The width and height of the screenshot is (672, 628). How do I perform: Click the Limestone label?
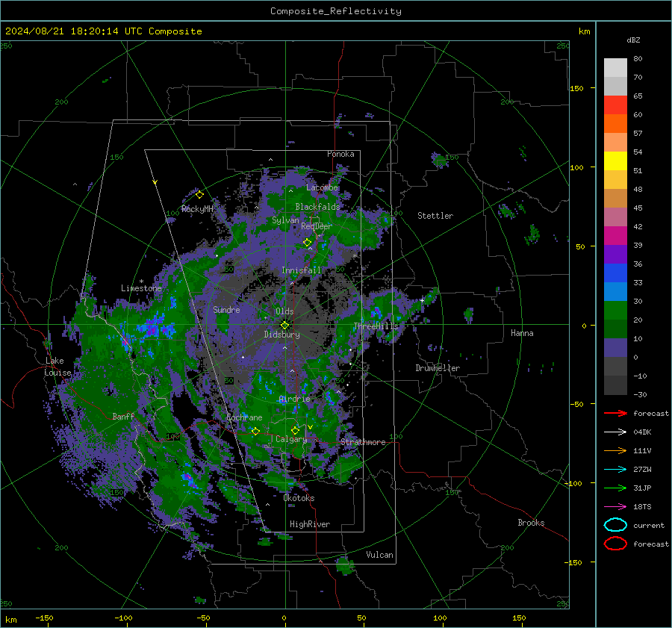(x=141, y=288)
